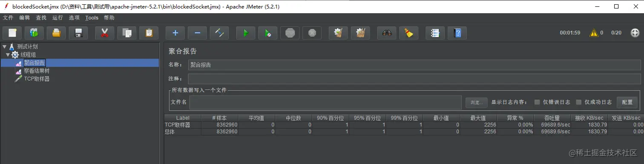Screen dimensions: 644x164
Task: Enable 仅错误日志 checkbox
Action: click(x=537, y=102)
